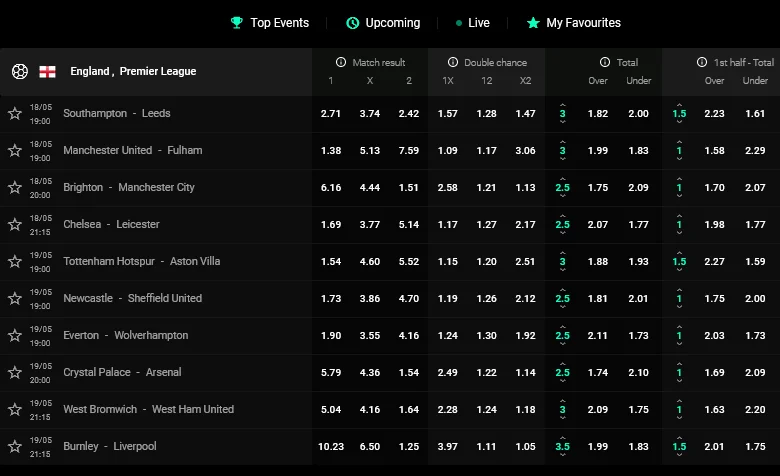This screenshot has height=476, width=780.
Task: Star the Everton - Wolverhampton match
Action: tap(15, 336)
